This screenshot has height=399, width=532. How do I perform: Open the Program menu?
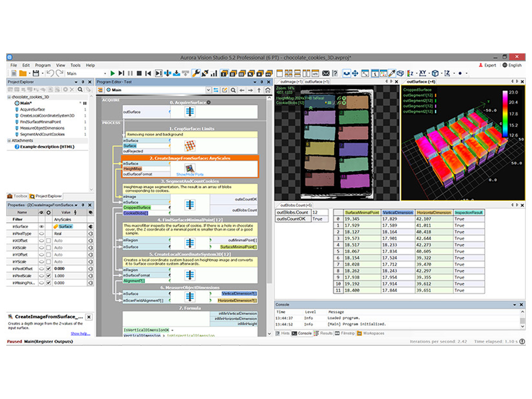pyautogui.click(x=43, y=65)
